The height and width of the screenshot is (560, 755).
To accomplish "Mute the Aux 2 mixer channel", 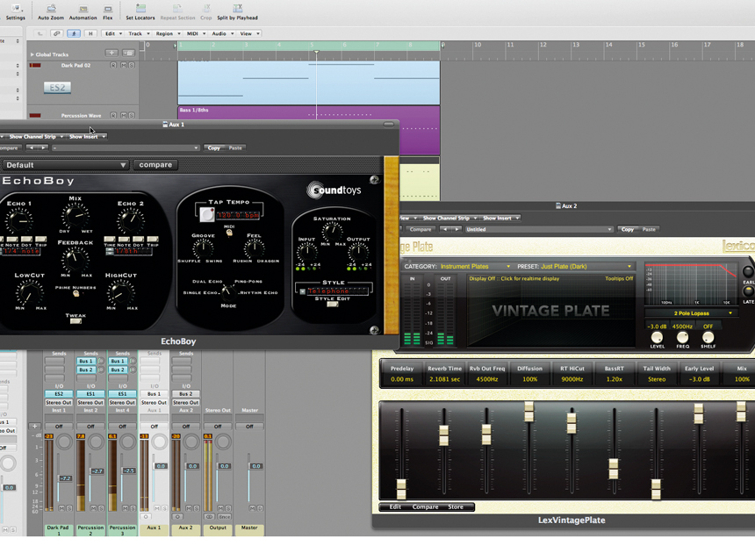I will (190, 508).
